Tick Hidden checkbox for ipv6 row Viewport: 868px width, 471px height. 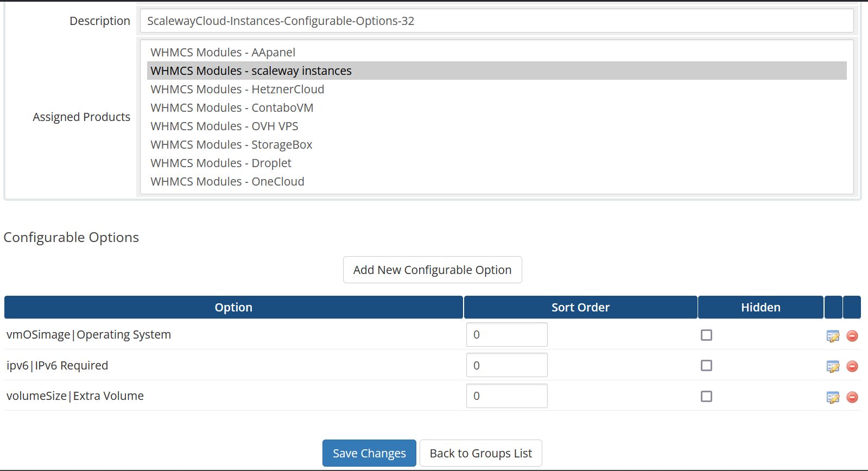(x=706, y=365)
